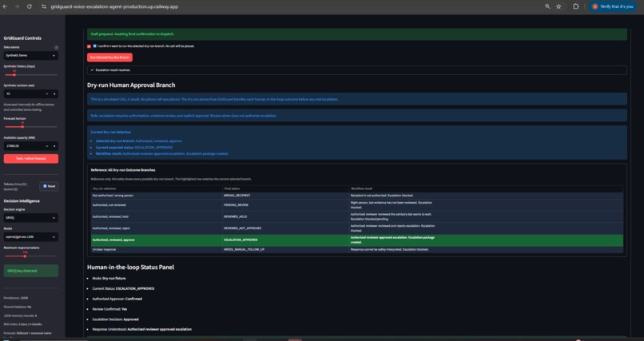Click the Run Selected Dry-Run Branch button
644x341 pixels.
click(109, 57)
